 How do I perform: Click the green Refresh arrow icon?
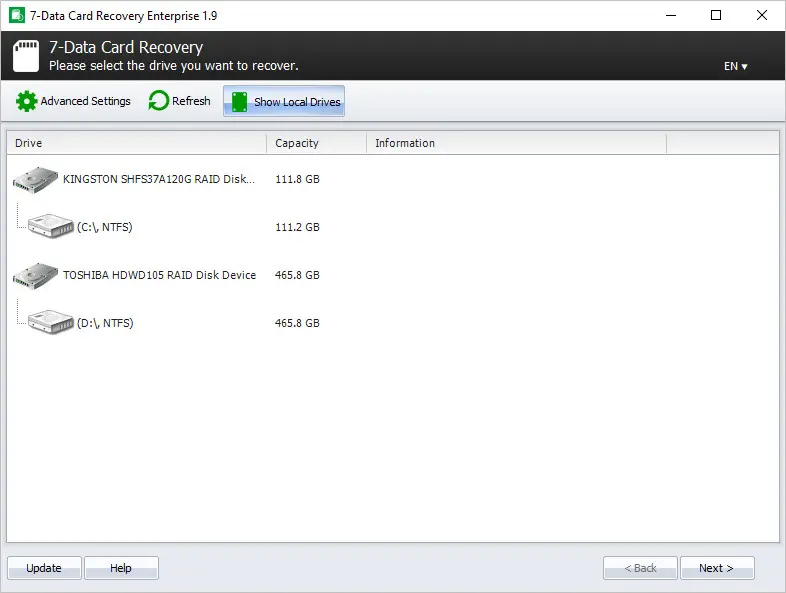[158, 101]
